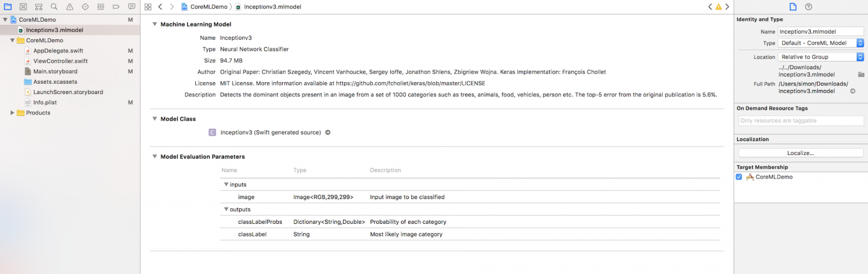Show the Issue navigator warning triangle

70,7
